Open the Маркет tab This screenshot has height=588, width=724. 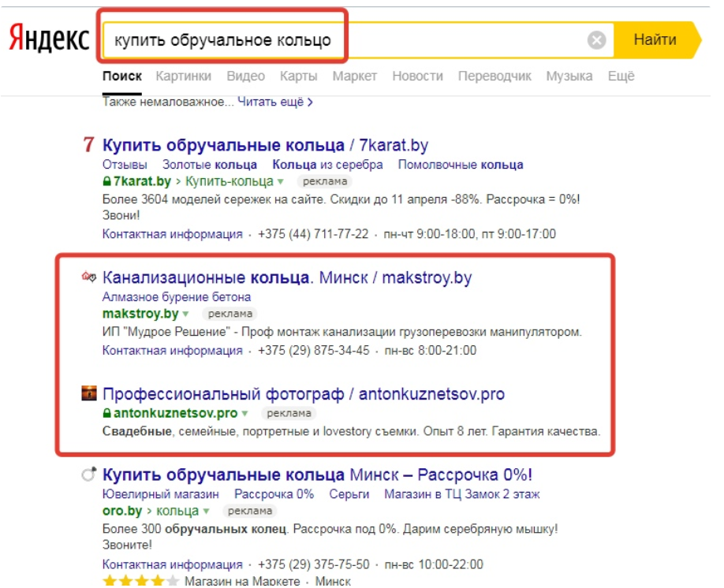[x=355, y=76]
